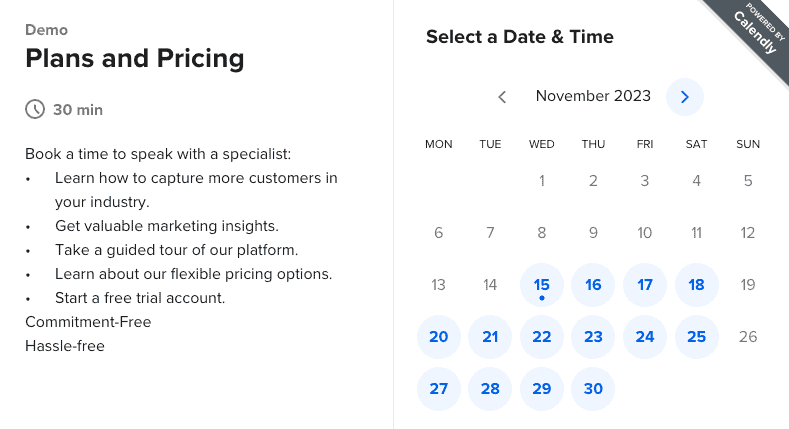
Task: Click the 30 min clock icon
Action: tap(35, 109)
